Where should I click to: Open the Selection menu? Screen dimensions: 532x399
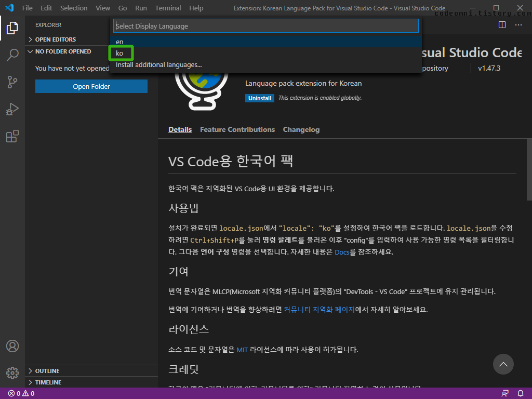(x=74, y=8)
